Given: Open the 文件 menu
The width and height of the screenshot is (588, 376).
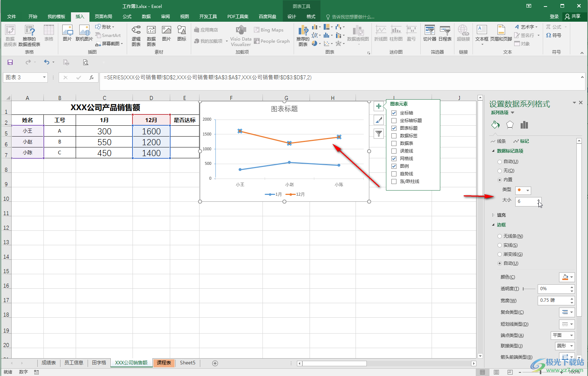Looking at the screenshot, I should [12, 17].
